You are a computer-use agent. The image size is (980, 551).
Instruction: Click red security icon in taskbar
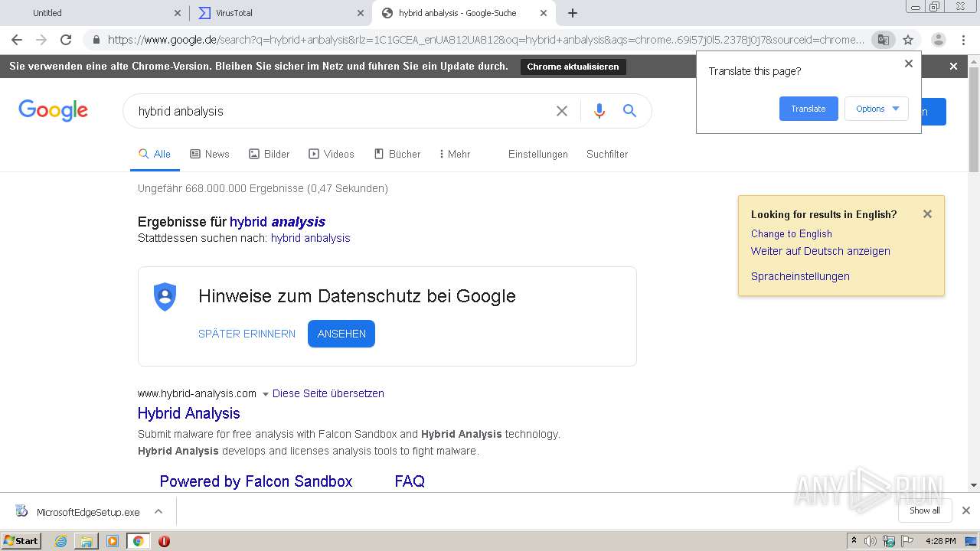[164, 541]
